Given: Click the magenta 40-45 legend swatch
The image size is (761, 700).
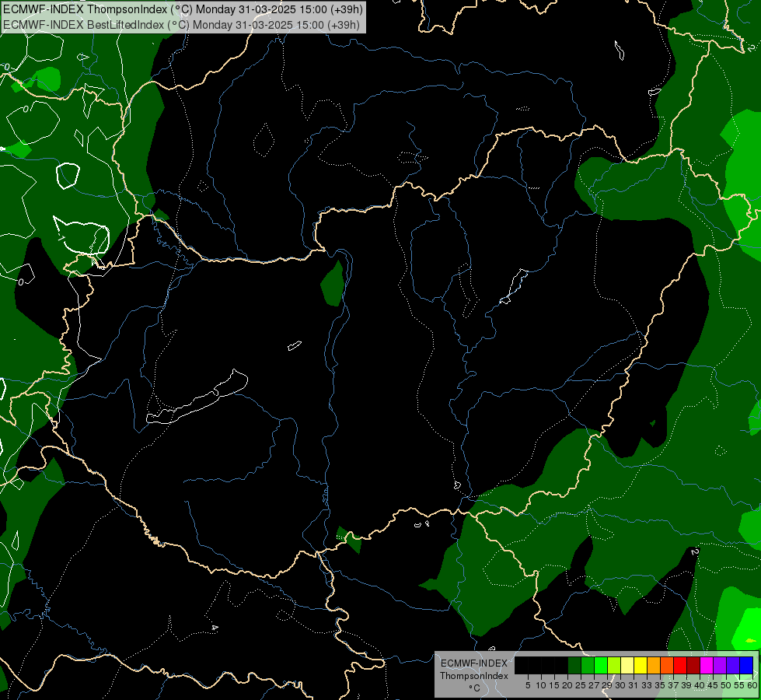Looking at the screenshot, I should point(706,665).
